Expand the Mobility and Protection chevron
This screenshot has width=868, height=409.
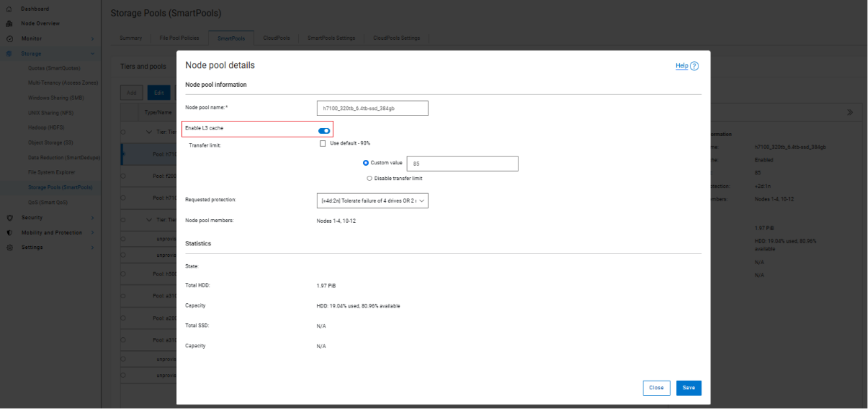(92, 233)
